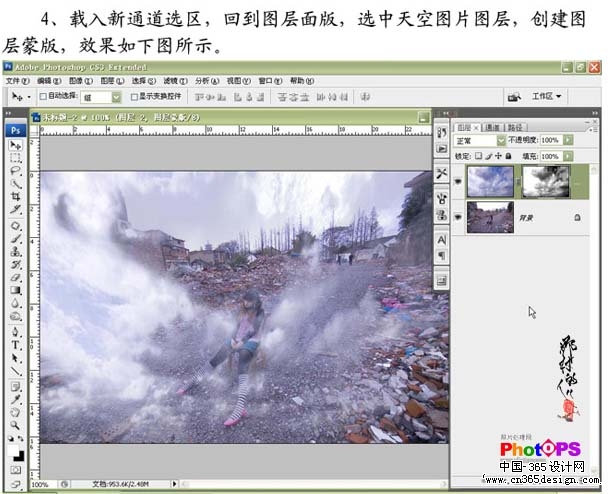
Task: Click the Auto-Align Layers button in options bar
Action: 365,97
